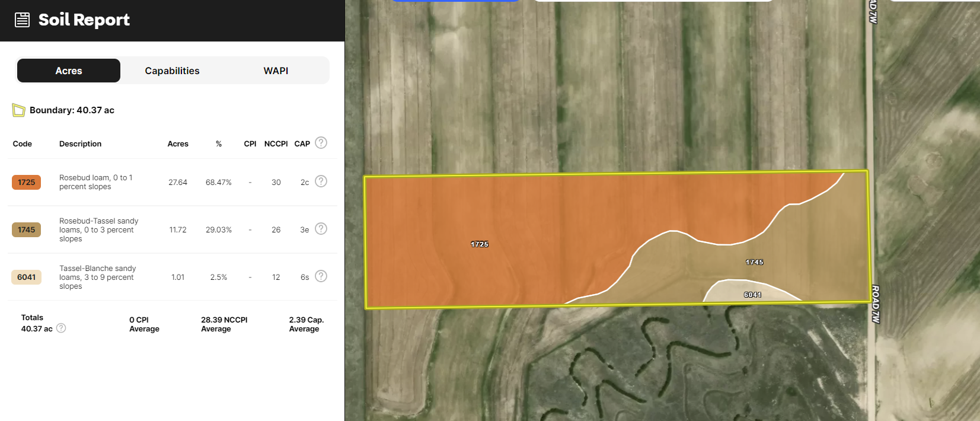The height and width of the screenshot is (421, 980).
Task: Select the 1725 label on the map
Action: pyautogui.click(x=479, y=244)
